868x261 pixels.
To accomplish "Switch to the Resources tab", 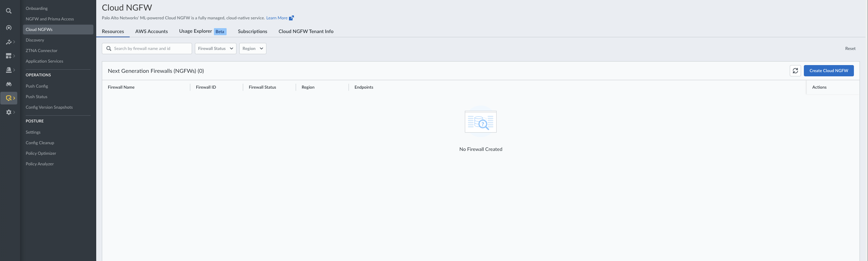I will [113, 31].
